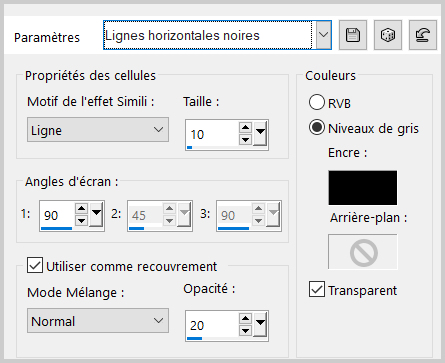Increase screen angle 1 with up arrow

click(81, 209)
